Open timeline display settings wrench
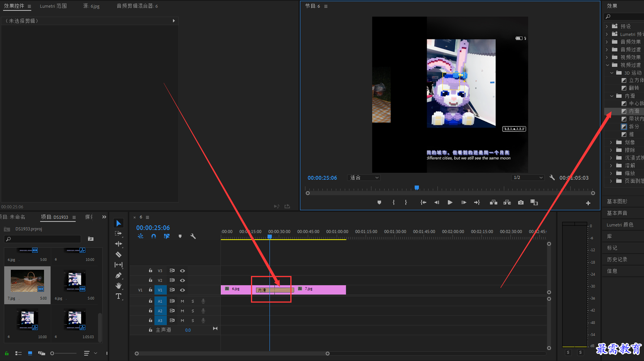The height and width of the screenshot is (361, 644). [193, 236]
